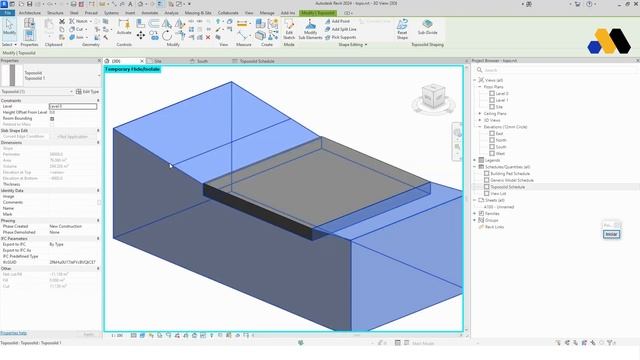Click the Save icon in quick access
This screenshot has width=640, height=360.
pos(29,4)
